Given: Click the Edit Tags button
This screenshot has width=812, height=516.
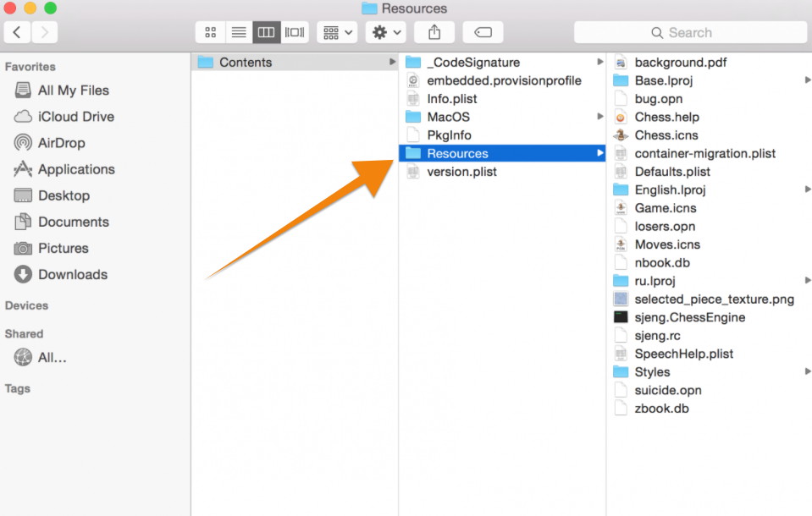Looking at the screenshot, I should point(483,33).
